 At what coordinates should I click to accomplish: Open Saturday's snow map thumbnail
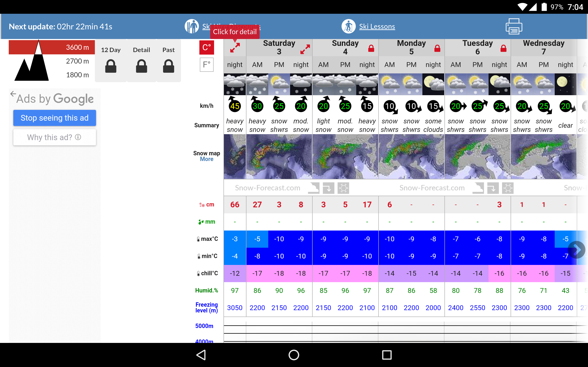tap(279, 157)
